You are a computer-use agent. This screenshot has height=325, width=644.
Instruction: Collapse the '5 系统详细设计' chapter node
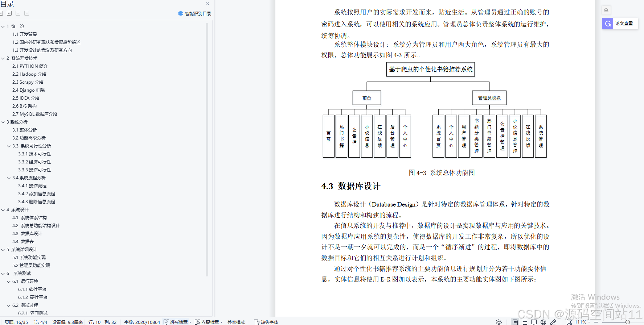pos(3,250)
